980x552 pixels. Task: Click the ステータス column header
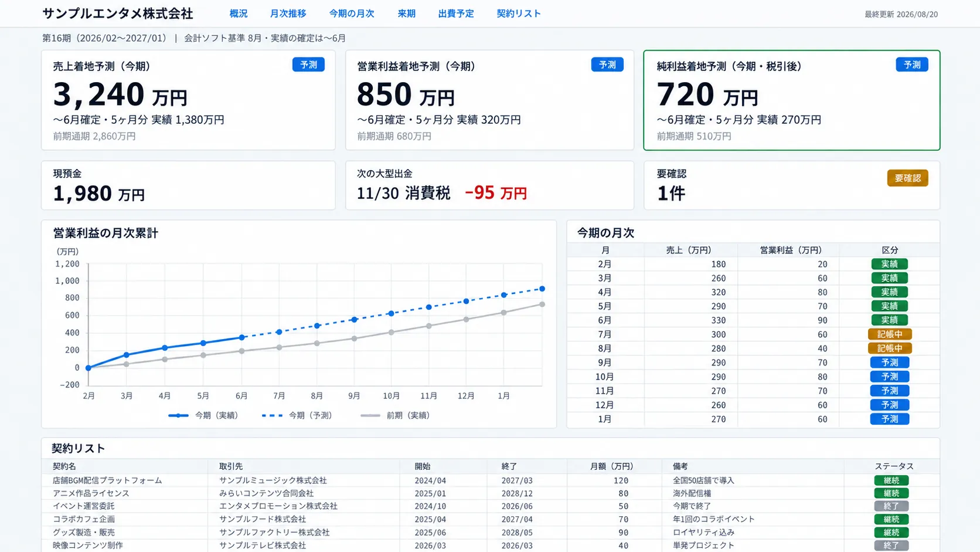coord(894,466)
